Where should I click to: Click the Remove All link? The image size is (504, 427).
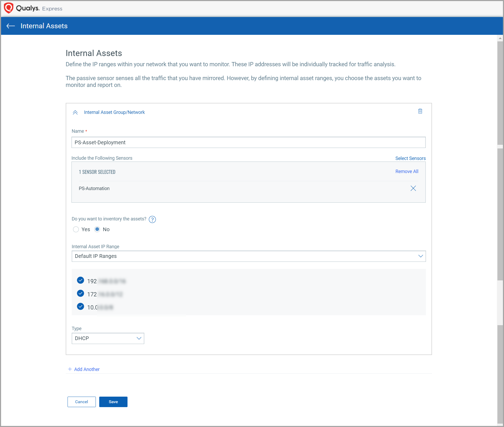pyautogui.click(x=407, y=171)
